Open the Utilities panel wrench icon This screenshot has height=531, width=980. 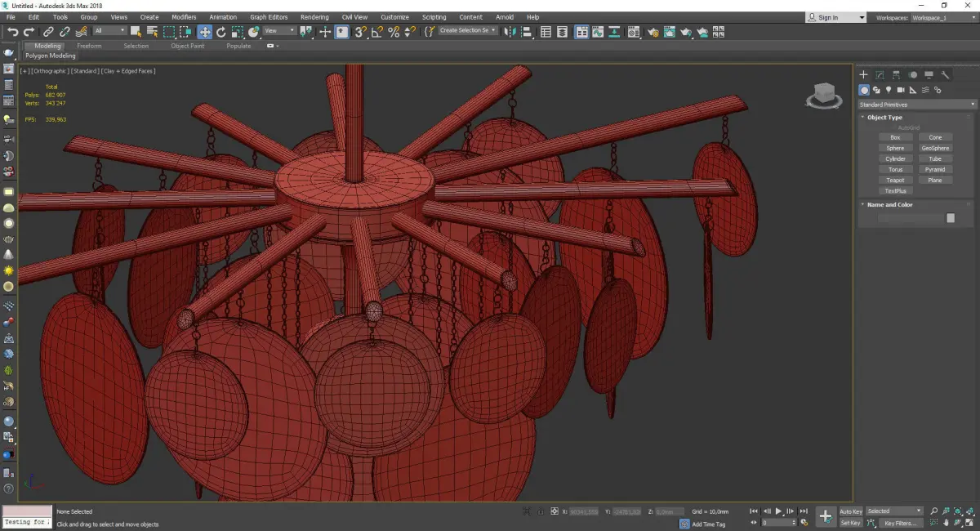point(946,74)
